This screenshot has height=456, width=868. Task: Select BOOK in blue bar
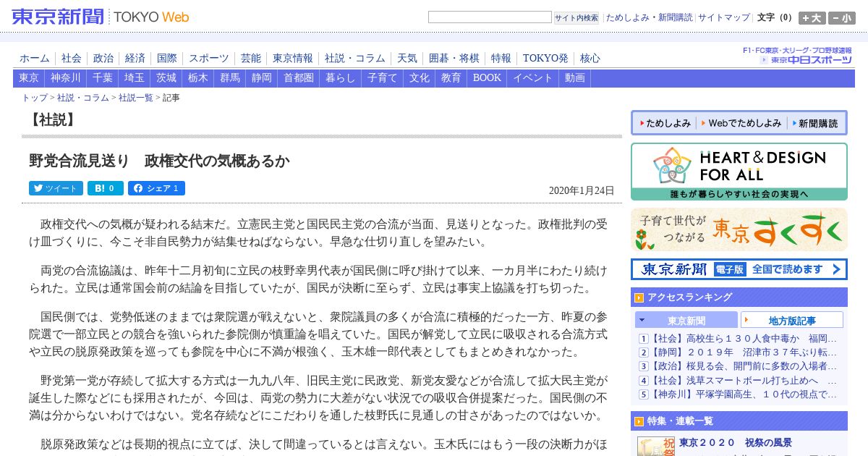pyautogui.click(x=487, y=78)
